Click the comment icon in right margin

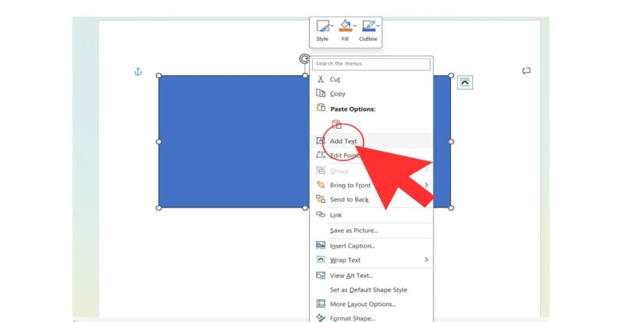click(526, 71)
